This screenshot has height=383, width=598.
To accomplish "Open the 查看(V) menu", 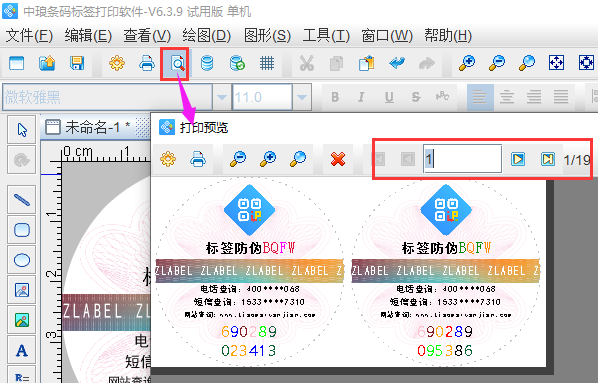I will [x=147, y=36].
